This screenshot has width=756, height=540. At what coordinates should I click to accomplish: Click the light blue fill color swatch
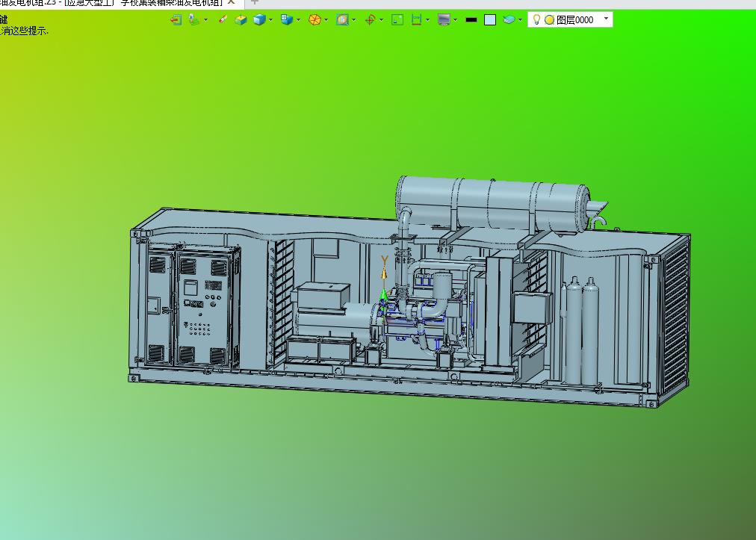(x=490, y=19)
